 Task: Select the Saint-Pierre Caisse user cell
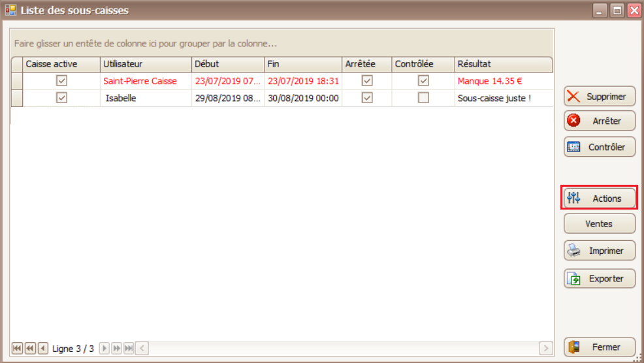[x=146, y=81]
